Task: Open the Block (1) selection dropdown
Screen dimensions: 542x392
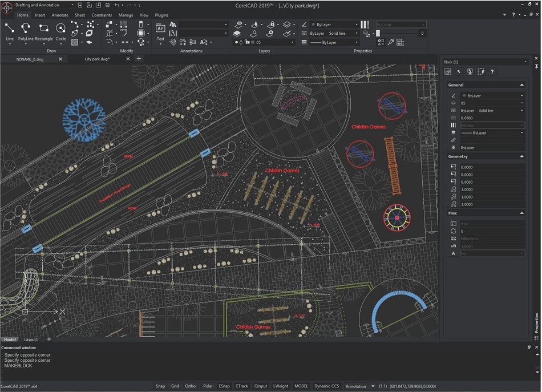Action: (486, 62)
